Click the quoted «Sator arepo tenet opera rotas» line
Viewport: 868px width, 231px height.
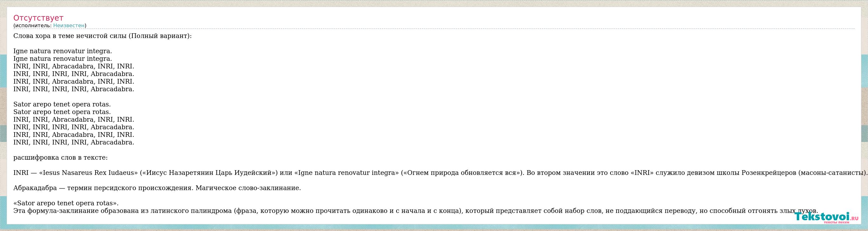pos(66,203)
